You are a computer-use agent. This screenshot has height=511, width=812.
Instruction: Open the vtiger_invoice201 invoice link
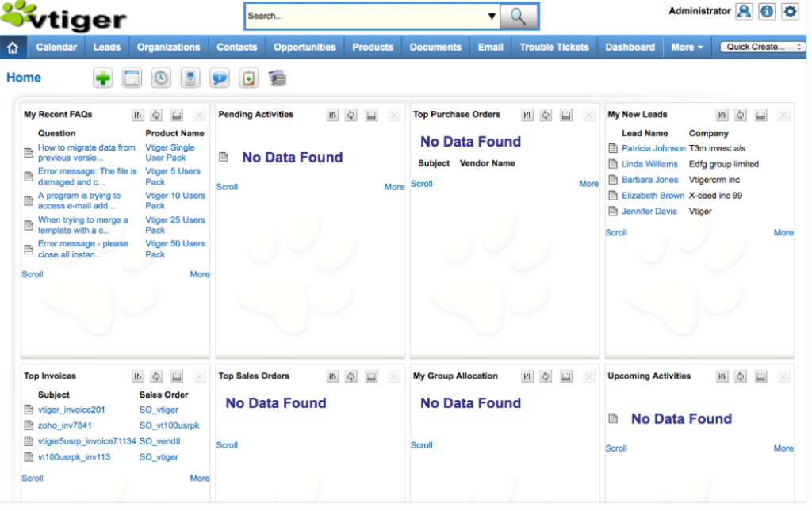click(71, 410)
